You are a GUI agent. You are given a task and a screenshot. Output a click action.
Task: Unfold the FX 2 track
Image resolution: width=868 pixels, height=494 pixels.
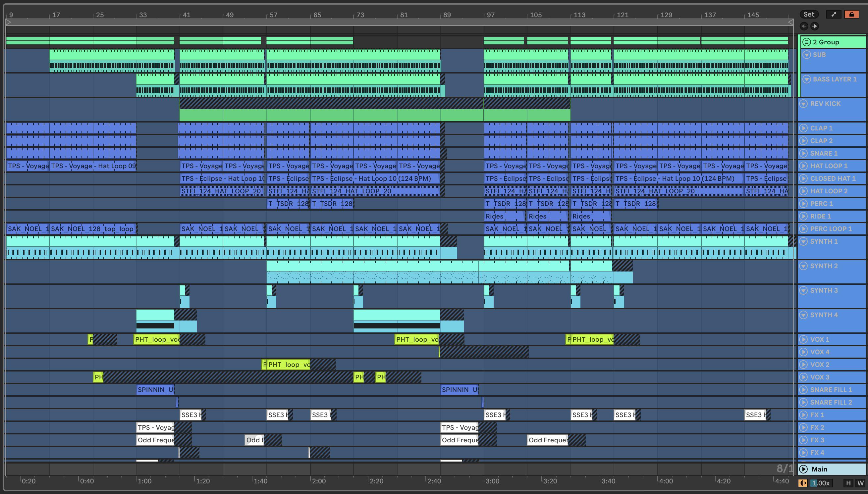pos(803,427)
